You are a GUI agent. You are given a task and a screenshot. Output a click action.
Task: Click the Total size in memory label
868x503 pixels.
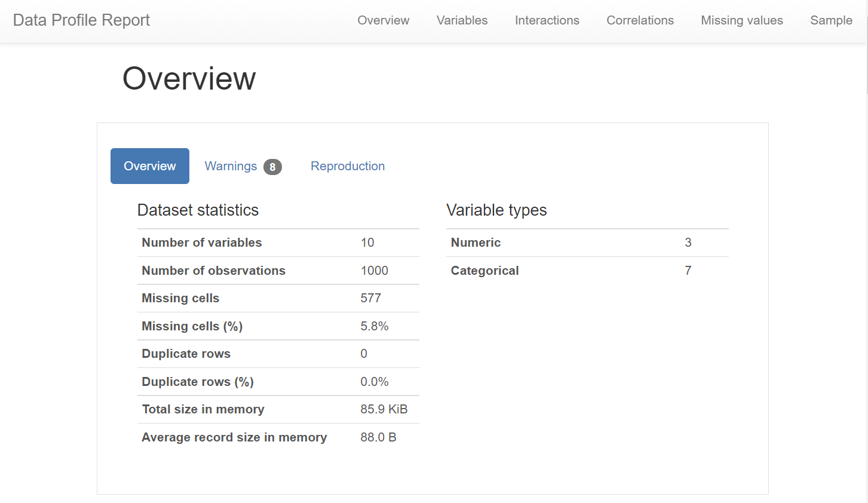[x=203, y=409]
